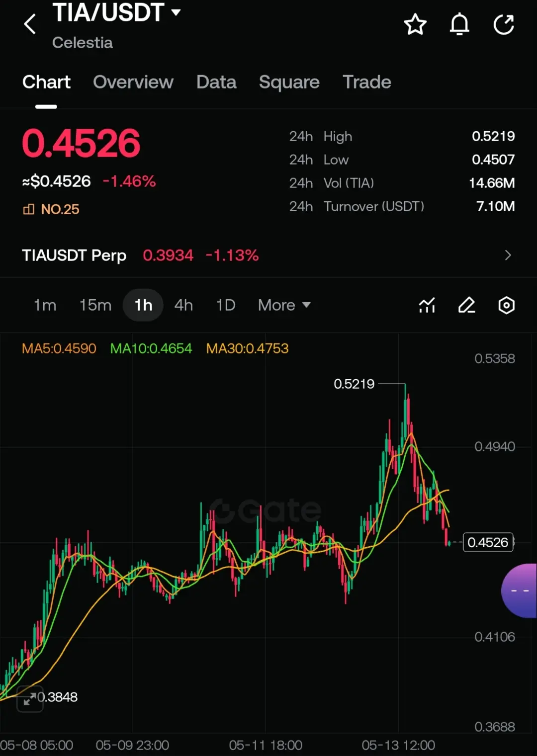
Task: Tap the 0.3688 price axis label
Action: tap(495, 727)
